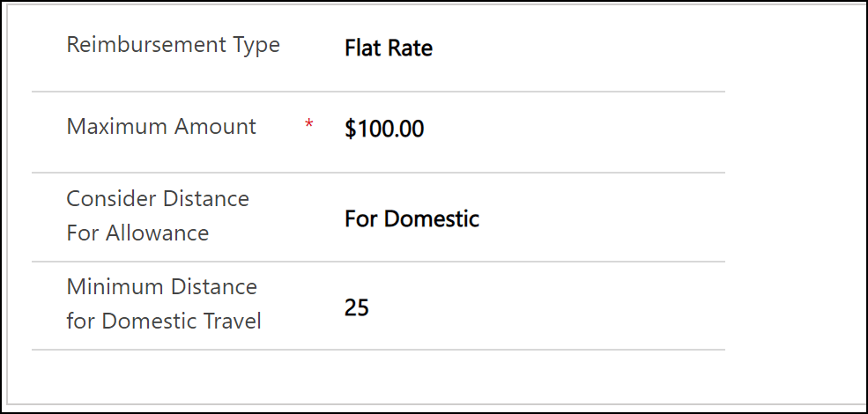Click the 'for Domestic Travel' label line
Viewport: 868px width, 414px height.
tap(164, 322)
